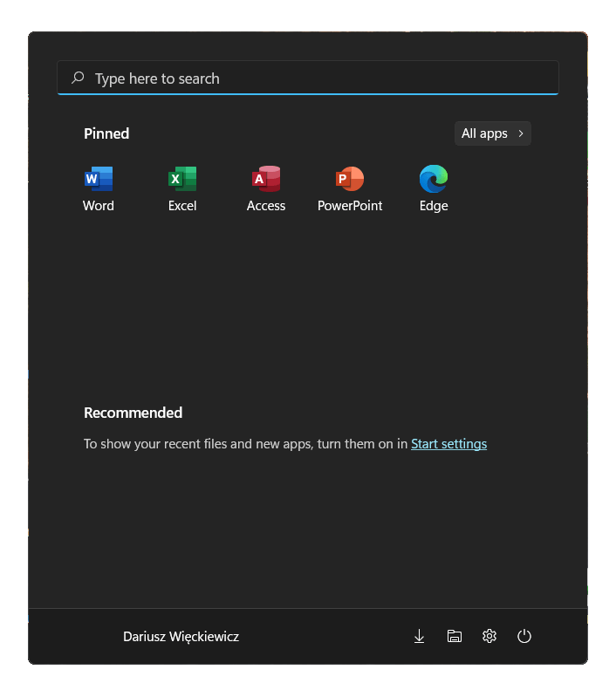Open the Dariusz Więckiewicz user account
The image size is (616, 697).
click(181, 636)
